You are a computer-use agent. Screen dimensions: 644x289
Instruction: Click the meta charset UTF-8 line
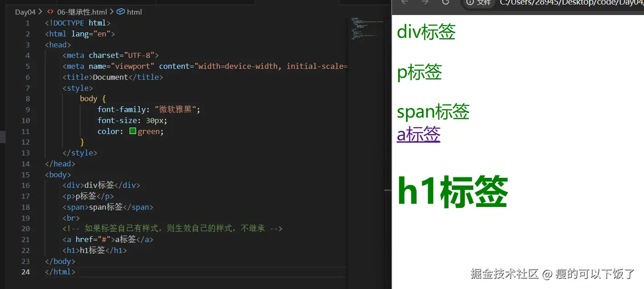[x=110, y=55]
